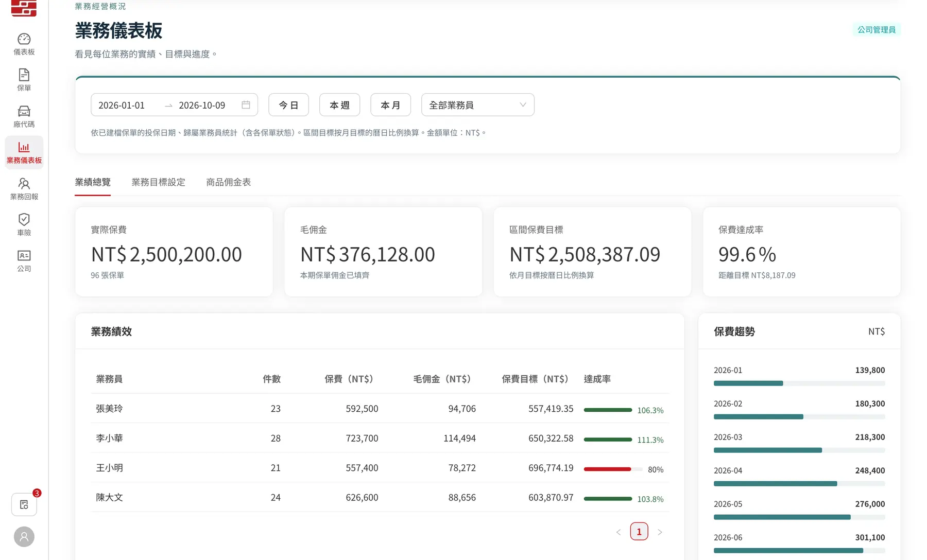This screenshot has width=927, height=560.
Task: Click the 本月 quick filter button
Action: tap(390, 105)
